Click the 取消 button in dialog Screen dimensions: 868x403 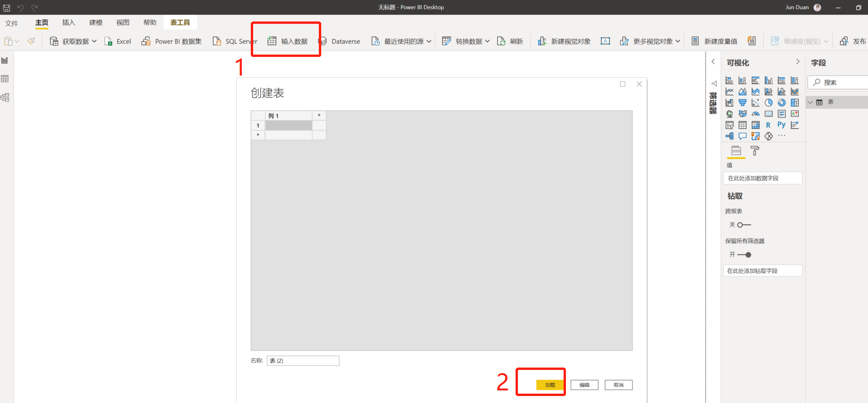click(619, 385)
